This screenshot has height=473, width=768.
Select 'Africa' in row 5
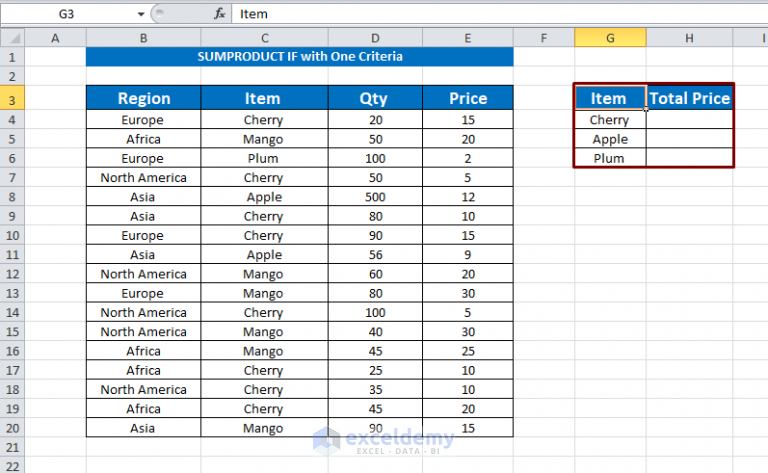pos(144,139)
